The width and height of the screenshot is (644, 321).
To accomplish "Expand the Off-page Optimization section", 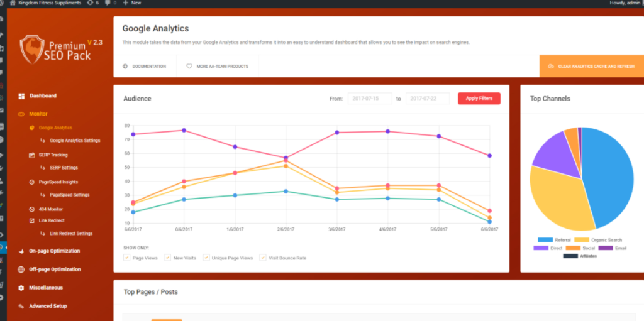I will click(55, 269).
